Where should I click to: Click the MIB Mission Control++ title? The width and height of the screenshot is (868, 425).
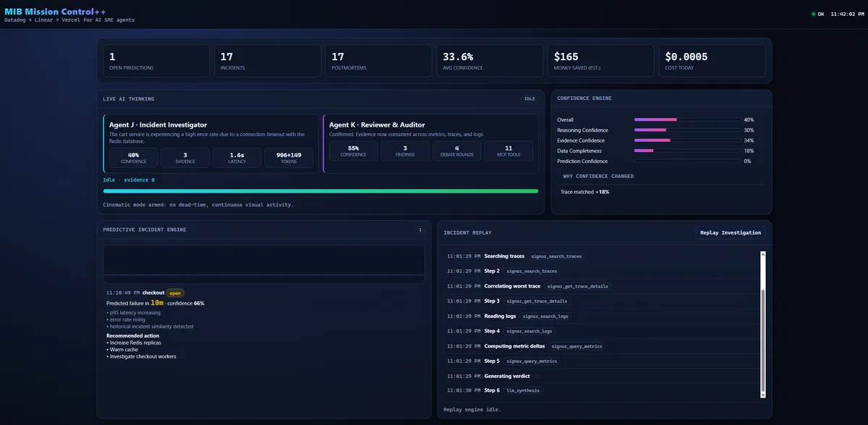(54, 11)
